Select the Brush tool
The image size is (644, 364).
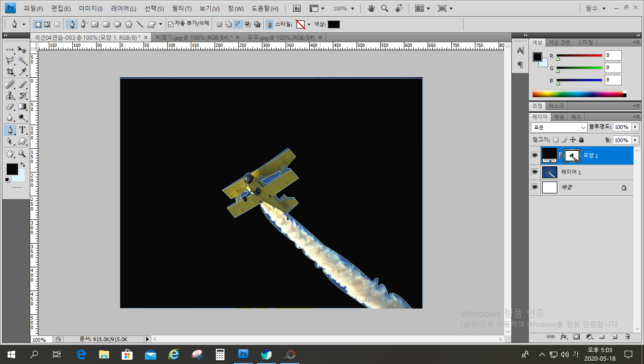22,84
